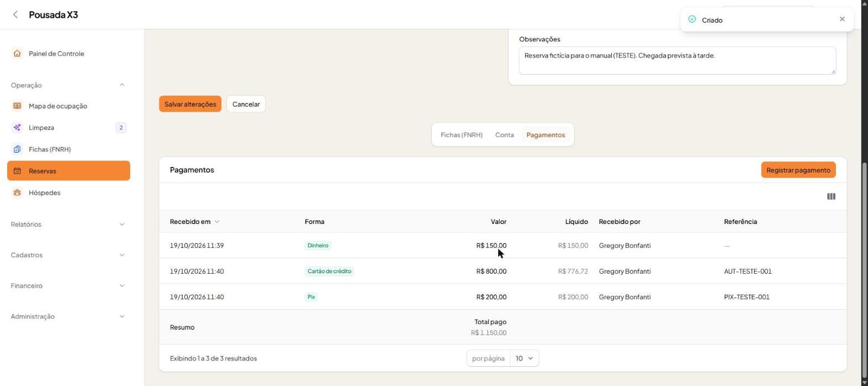868x386 pixels.
Task: Click the Referência column header
Action: [x=740, y=222]
